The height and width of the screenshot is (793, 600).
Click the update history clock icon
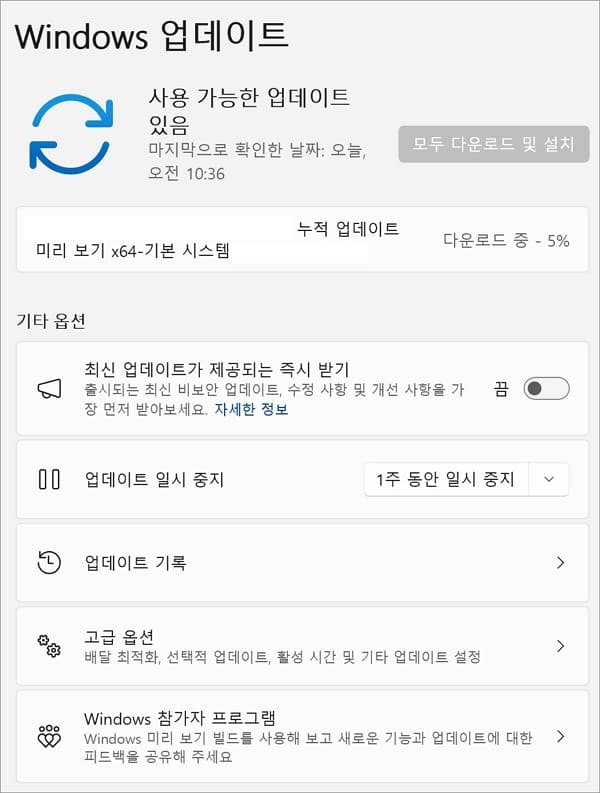pyautogui.click(x=49, y=562)
